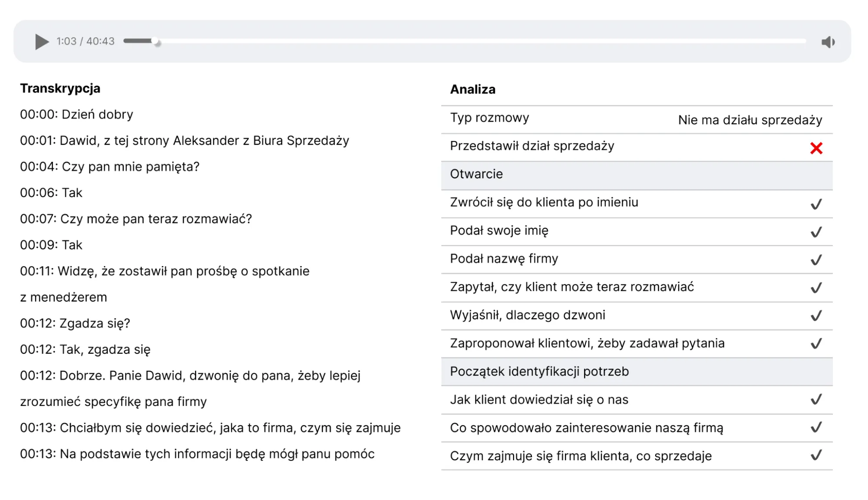This screenshot has width=868, height=500.
Task: Click transcript line 00:12 Zgadza się?
Action: pos(75,323)
